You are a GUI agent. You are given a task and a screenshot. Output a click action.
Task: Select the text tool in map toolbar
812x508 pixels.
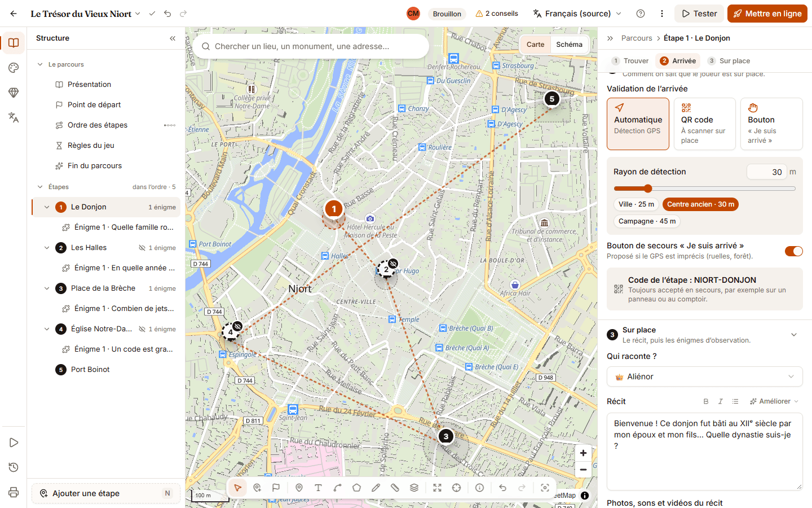tap(318, 488)
